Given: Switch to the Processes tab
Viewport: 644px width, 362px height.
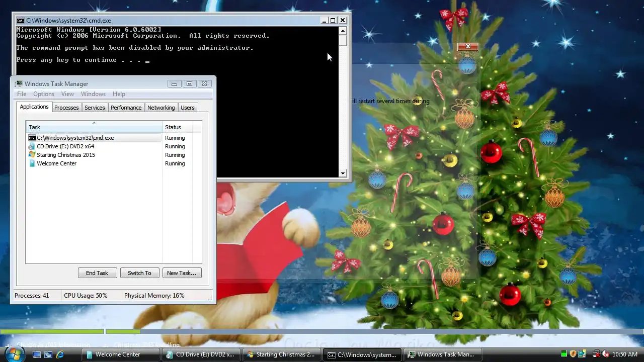Looking at the screenshot, I should (x=66, y=108).
